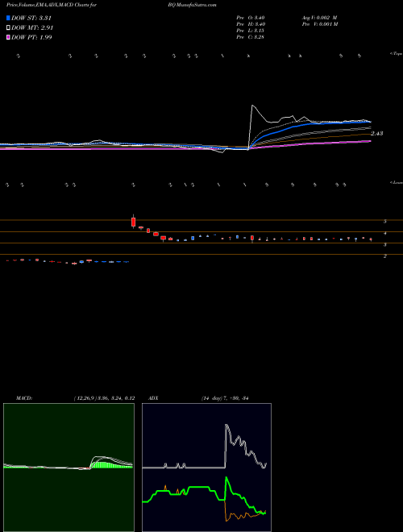This screenshot has height=532, width=403.
Task: Click the white price line spike peak
Action: pyautogui.click(x=252, y=106)
